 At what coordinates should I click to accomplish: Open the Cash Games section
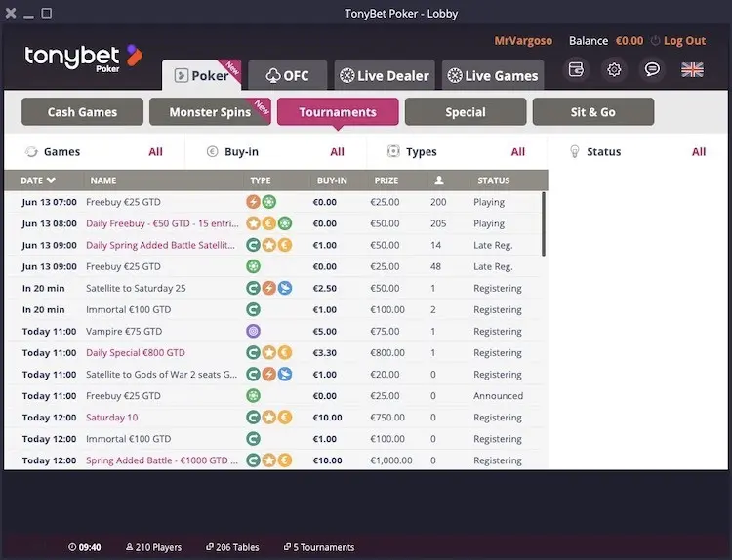[82, 112]
